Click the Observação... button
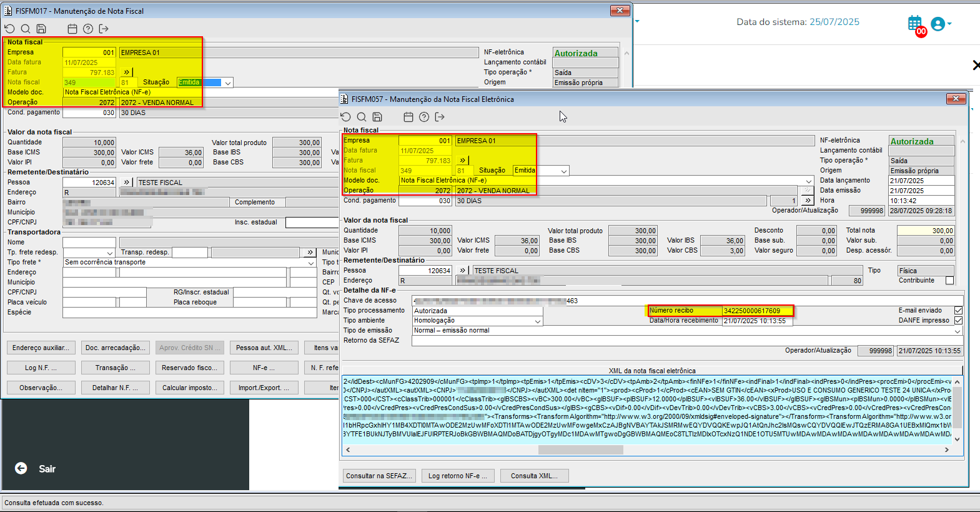The height and width of the screenshot is (512, 980). point(41,388)
